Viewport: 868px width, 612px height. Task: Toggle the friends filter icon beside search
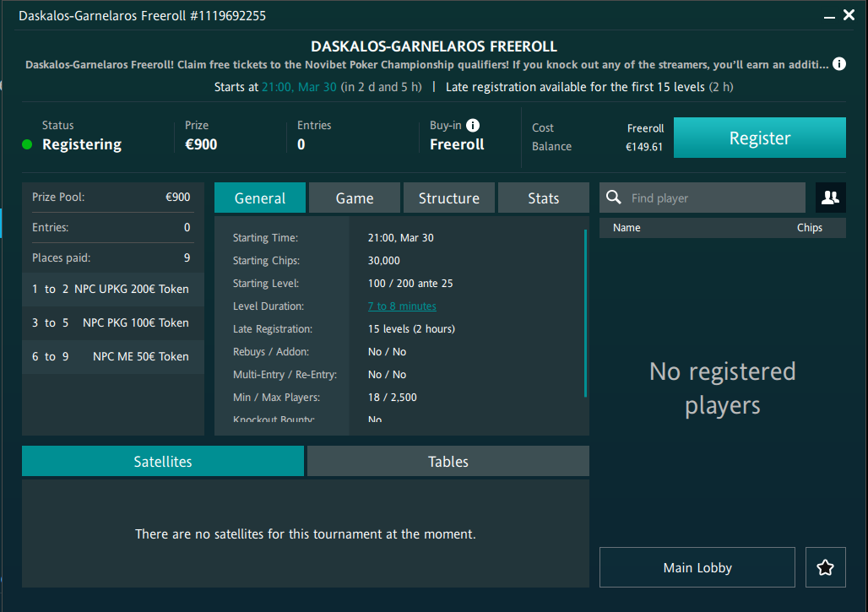pyautogui.click(x=830, y=198)
